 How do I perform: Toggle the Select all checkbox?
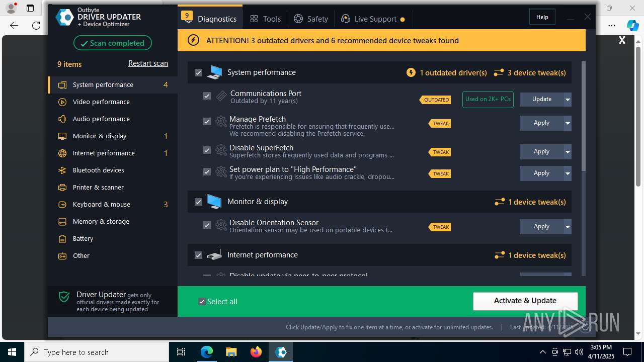tap(202, 302)
